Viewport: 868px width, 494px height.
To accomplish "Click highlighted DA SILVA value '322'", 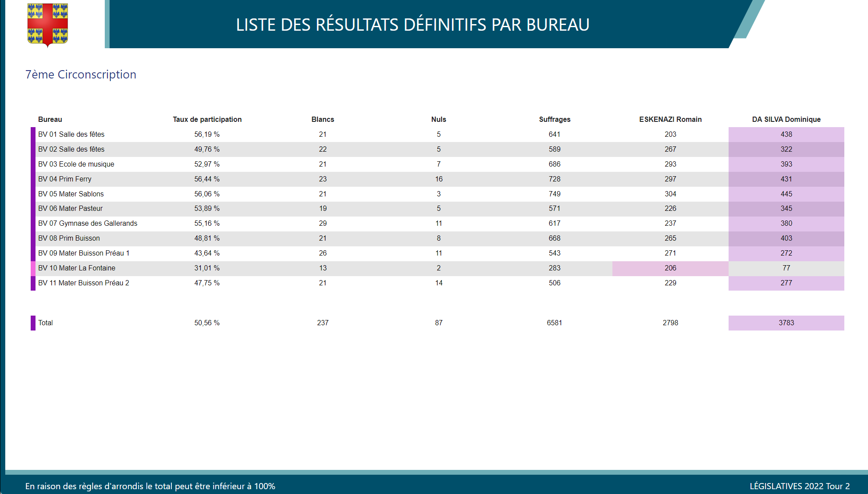I will [786, 149].
